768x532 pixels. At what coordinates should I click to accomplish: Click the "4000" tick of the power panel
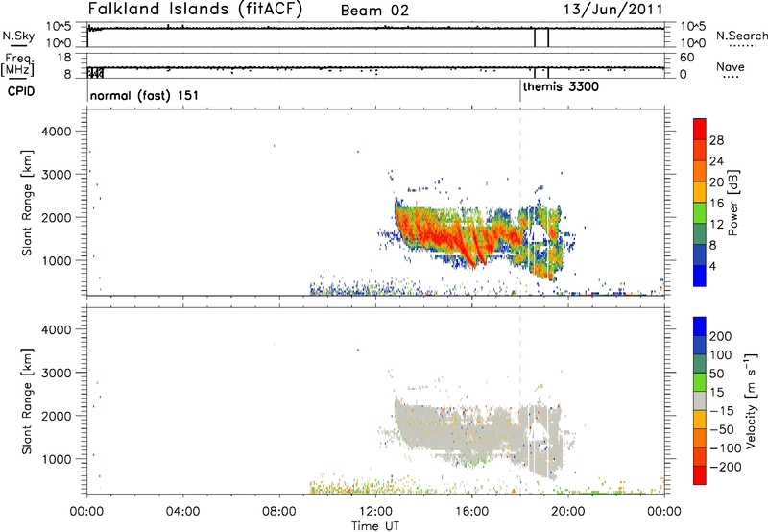[x=56, y=132]
